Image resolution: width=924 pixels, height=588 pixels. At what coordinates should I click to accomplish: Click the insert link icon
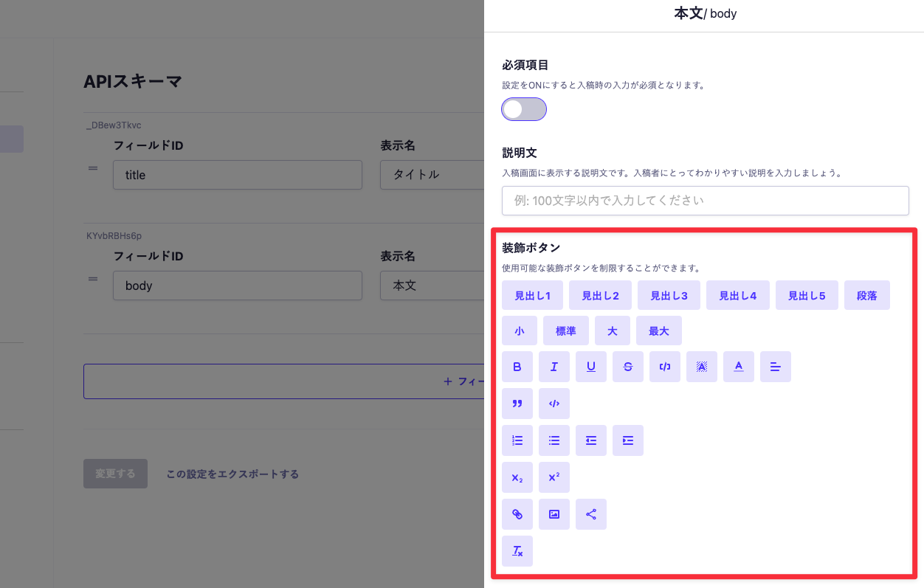(517, 514)
